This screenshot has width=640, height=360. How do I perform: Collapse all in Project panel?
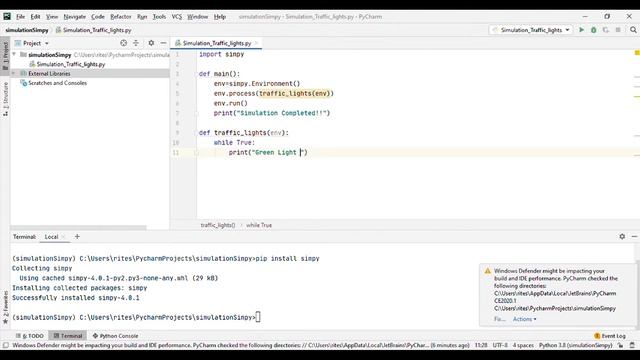click(x=136, y=43)
